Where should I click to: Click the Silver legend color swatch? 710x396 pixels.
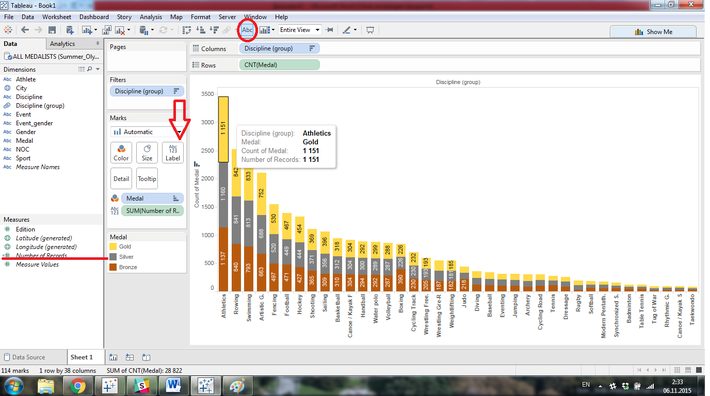click(113, 257)
